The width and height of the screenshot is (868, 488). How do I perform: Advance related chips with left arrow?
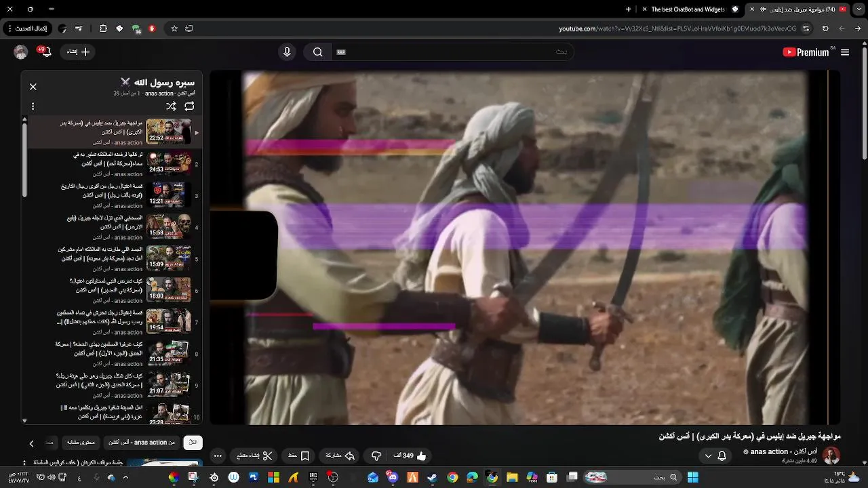31,443
